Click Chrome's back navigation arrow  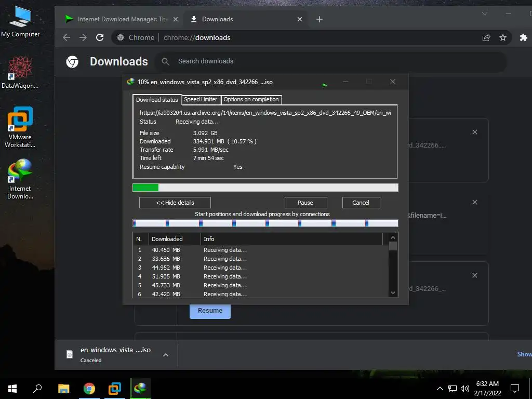pyautogui.click(x=66, y=37)
